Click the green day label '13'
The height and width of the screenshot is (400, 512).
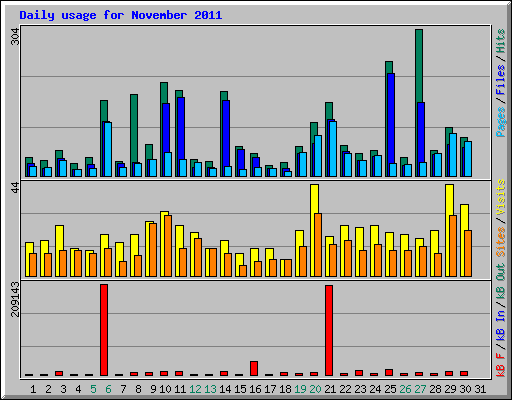coord(210,389)
